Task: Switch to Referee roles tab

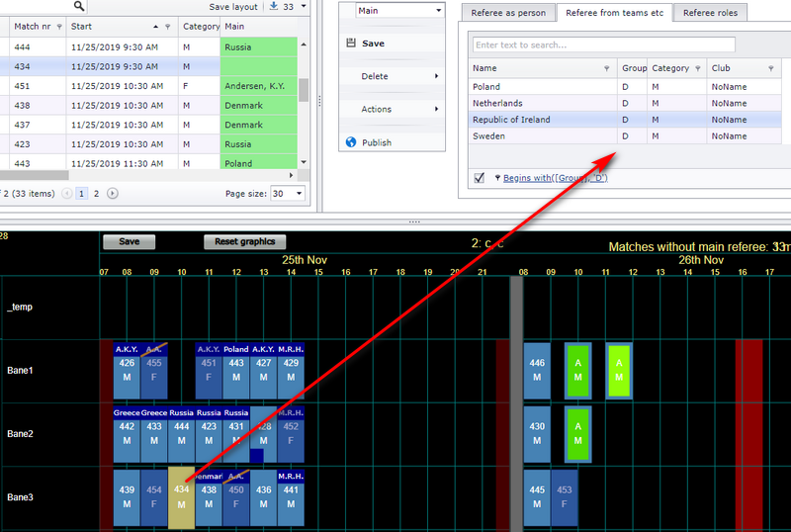Action: point(710,13)
